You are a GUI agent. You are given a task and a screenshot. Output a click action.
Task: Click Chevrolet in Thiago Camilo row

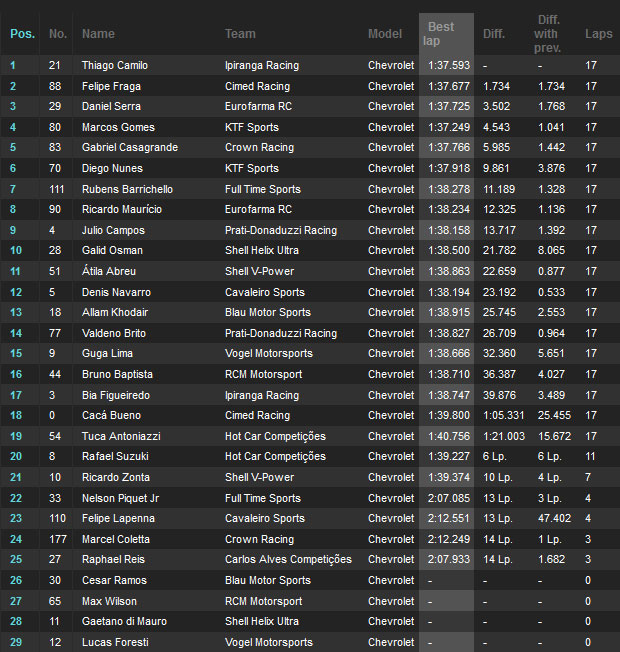click(391, 65)
